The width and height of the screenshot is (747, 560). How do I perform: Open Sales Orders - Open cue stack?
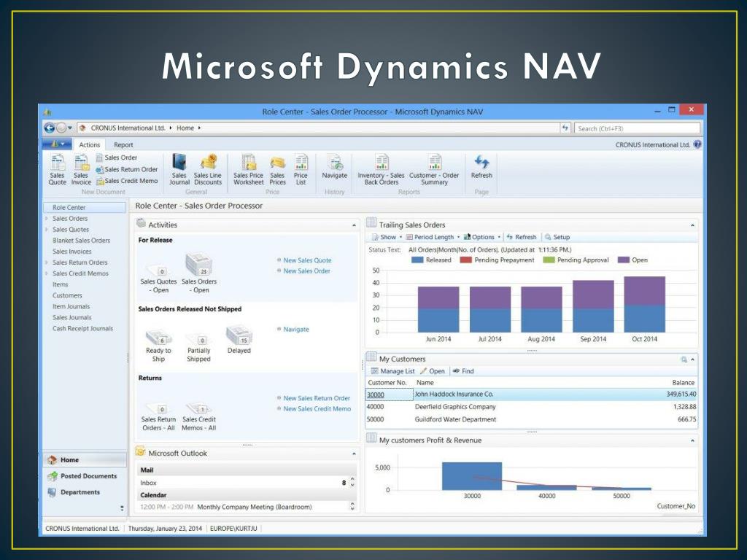coord(198,274)
